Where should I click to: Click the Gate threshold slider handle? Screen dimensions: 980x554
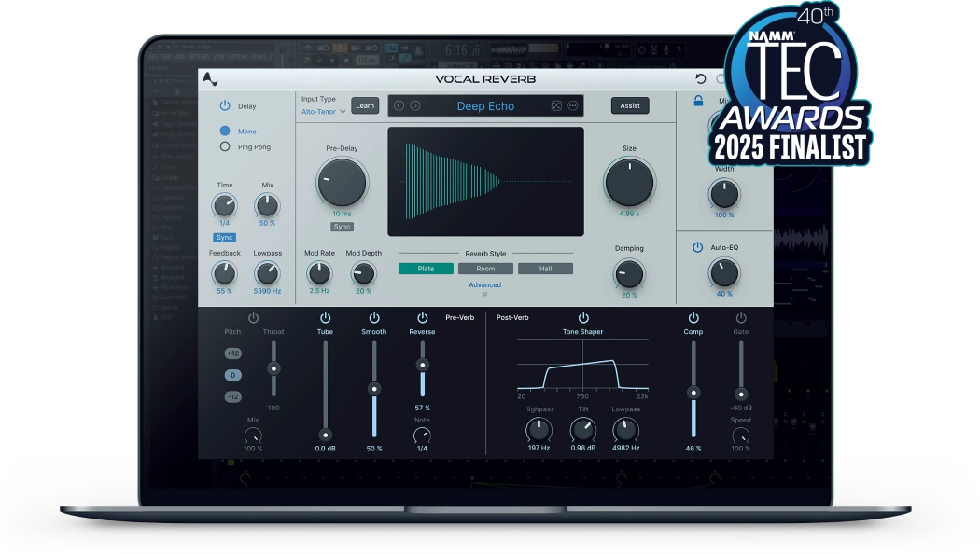(741, 395)
